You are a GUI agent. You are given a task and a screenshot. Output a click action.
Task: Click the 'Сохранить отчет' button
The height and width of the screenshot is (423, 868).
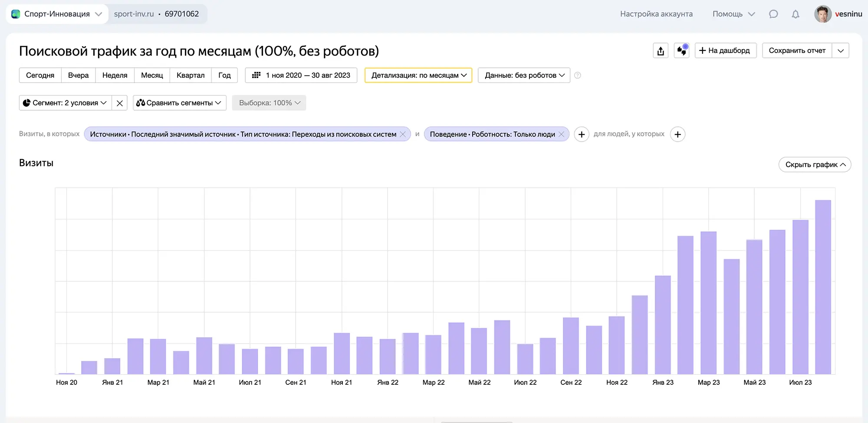point(798,50)
